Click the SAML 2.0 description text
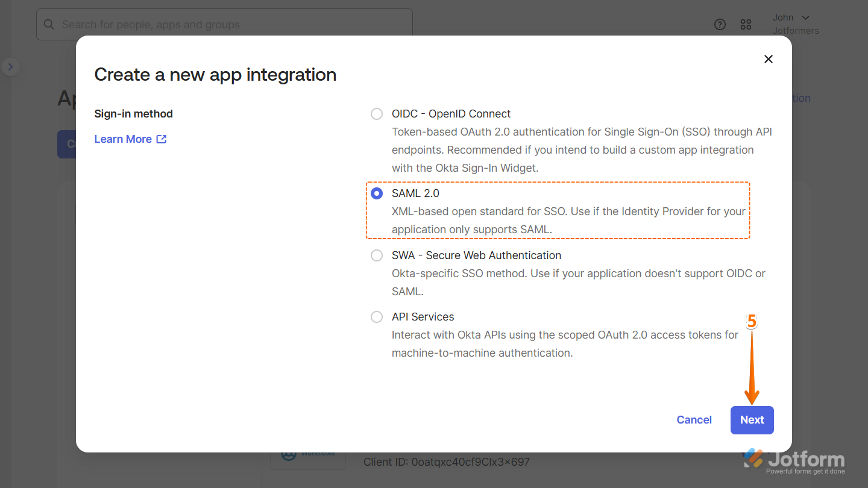The width and height of the screenshot is (868, 488). 569,221
